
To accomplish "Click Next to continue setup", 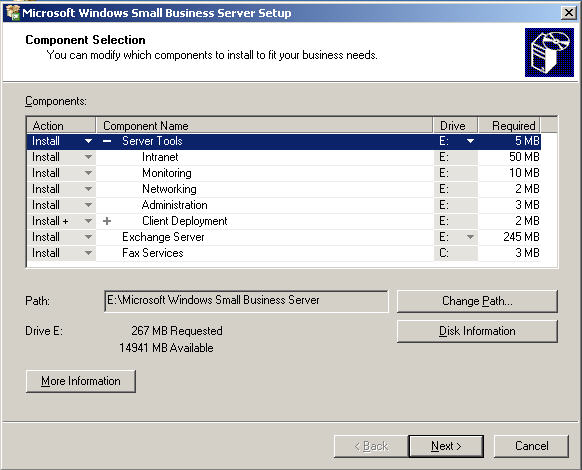I will [446, 446].
